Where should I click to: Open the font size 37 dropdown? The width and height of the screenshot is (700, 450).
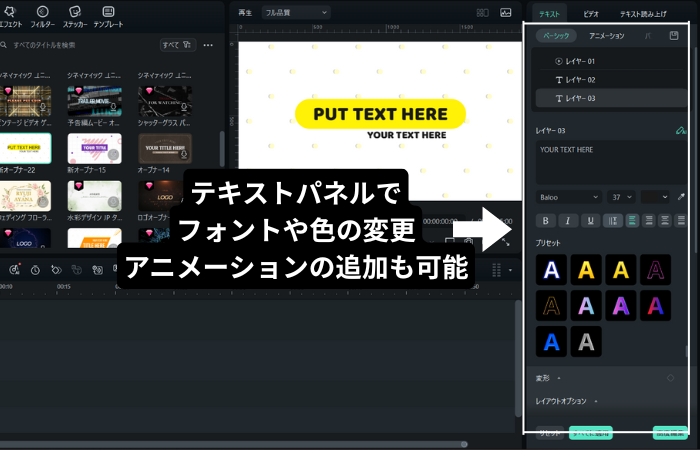[x=621, y=197]
